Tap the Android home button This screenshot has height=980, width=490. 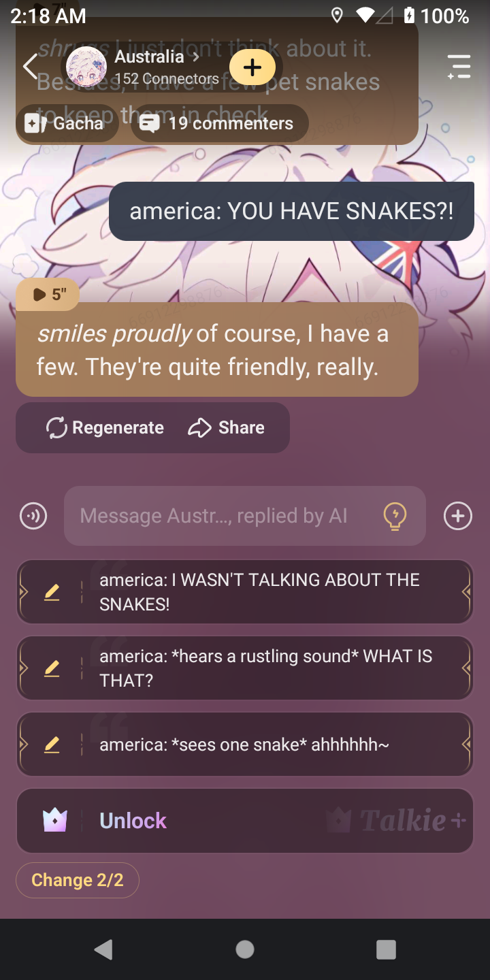pos(245,949)
